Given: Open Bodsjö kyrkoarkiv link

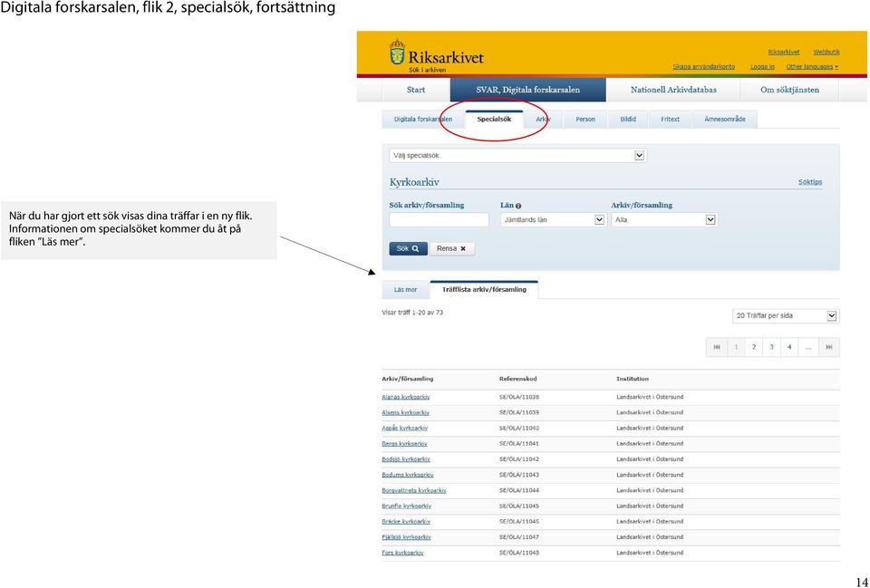Looking at the screenshot, I should [x=406, y=459].
